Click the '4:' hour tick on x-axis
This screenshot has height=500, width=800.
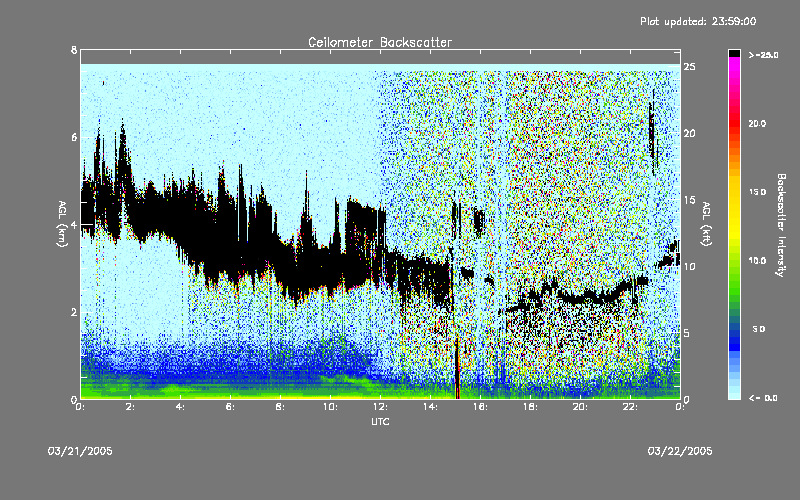(180, 407)
